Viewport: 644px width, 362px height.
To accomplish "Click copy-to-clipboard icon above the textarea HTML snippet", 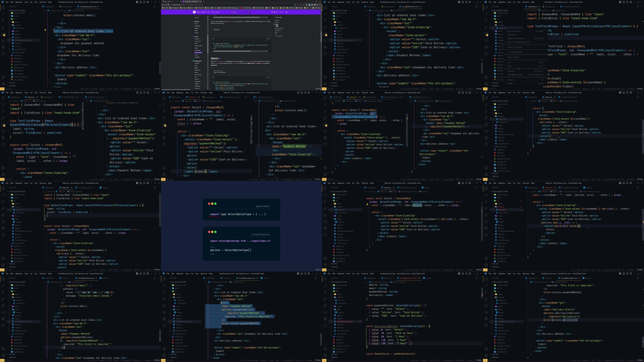I will [x=269, y=39].
